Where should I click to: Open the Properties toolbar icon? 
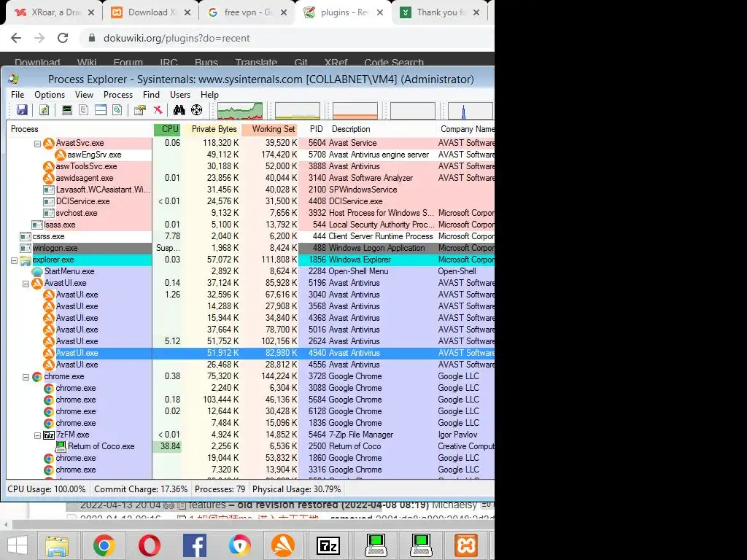pyautogui.click(x=139, y=110)
